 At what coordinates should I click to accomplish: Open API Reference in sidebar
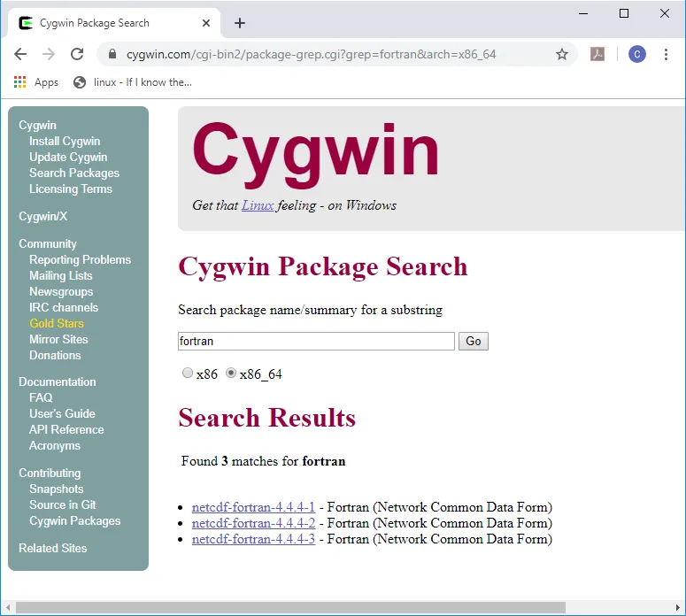pyautogui.click(x=66, y=429)
